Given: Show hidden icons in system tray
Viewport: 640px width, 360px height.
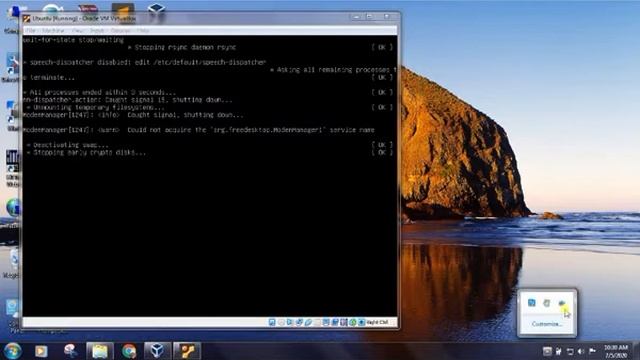Looking at the screenshot, I should [x=547, y=351].
